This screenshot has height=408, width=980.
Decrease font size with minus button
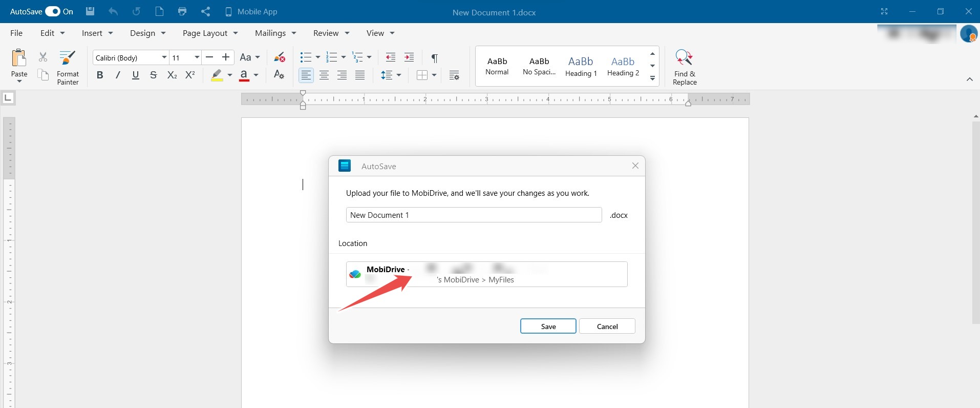coord(209,57)
